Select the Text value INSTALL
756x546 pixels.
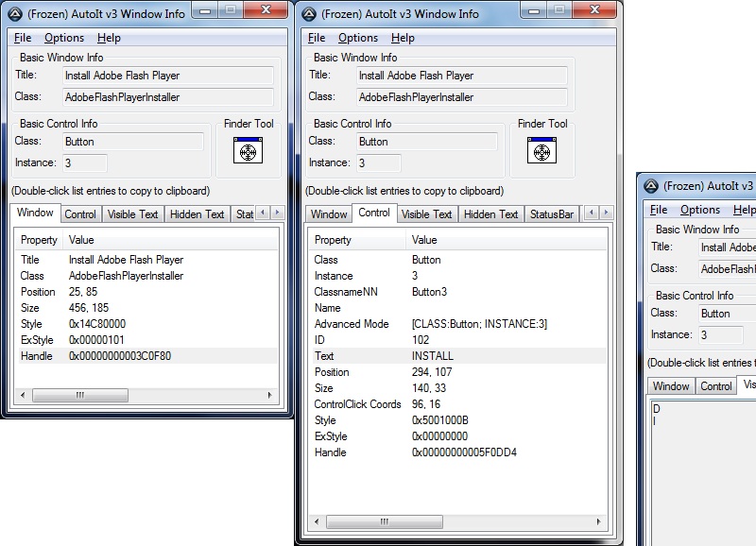point(433,356)
